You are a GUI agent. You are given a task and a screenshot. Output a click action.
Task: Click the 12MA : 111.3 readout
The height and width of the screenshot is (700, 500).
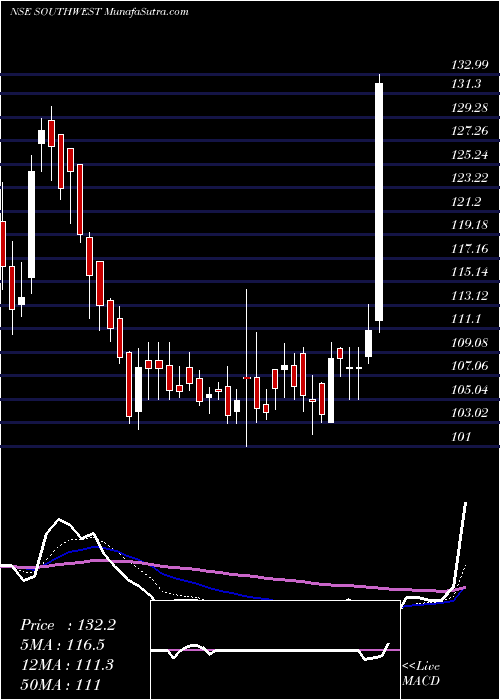point(67,665)
